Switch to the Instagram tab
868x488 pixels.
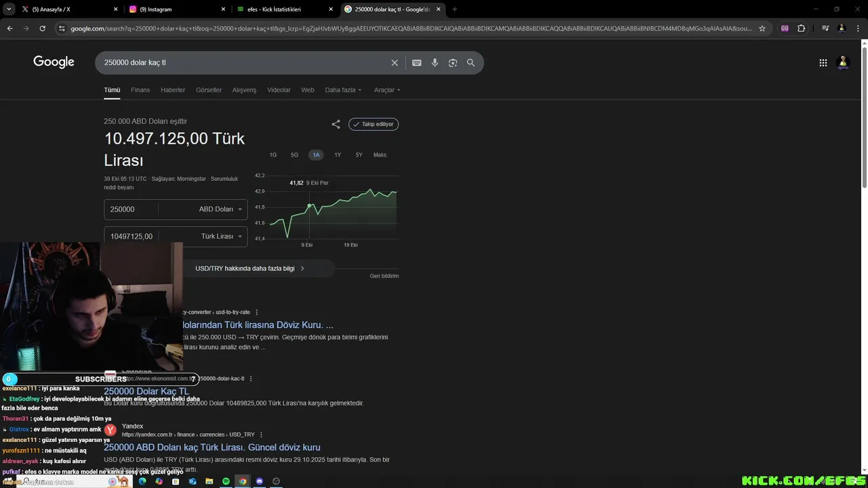click(x=176, y=9)
